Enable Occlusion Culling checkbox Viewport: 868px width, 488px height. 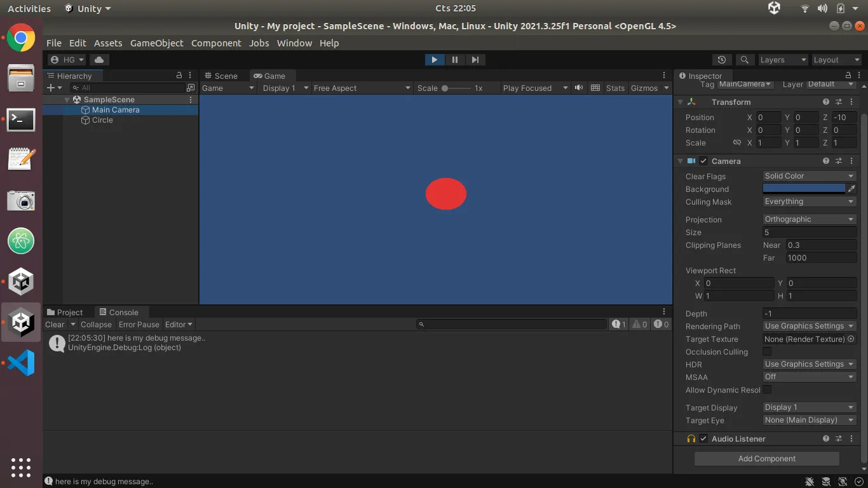click(x=767, y=351)
